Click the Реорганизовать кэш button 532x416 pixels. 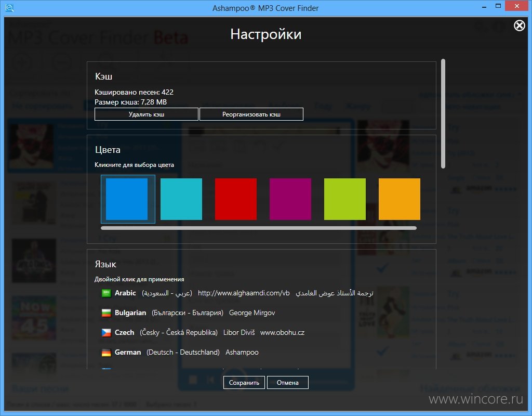pyautogui.click(x=251, y=114)
